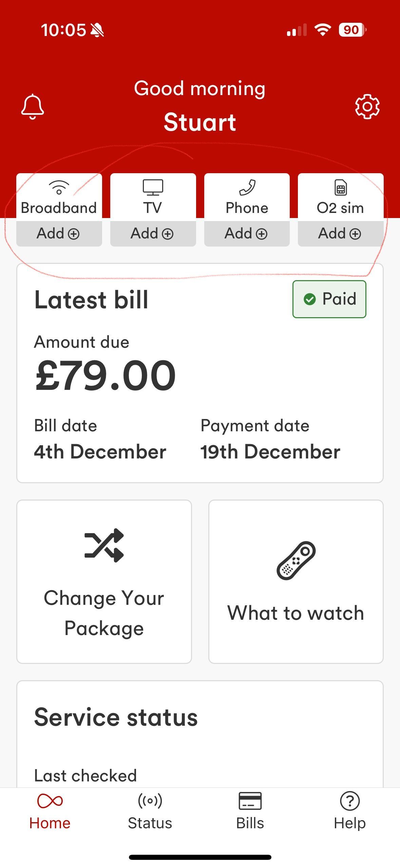Tap the Broadband wifi icon tile
Image resolution: width=400 pixels, height=868 pixels.
point(59,196)
